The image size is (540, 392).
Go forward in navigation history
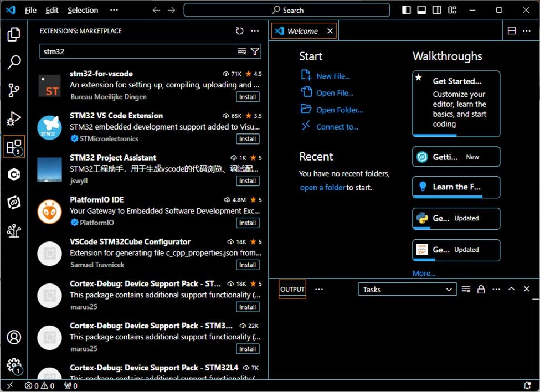coord(171,11)
